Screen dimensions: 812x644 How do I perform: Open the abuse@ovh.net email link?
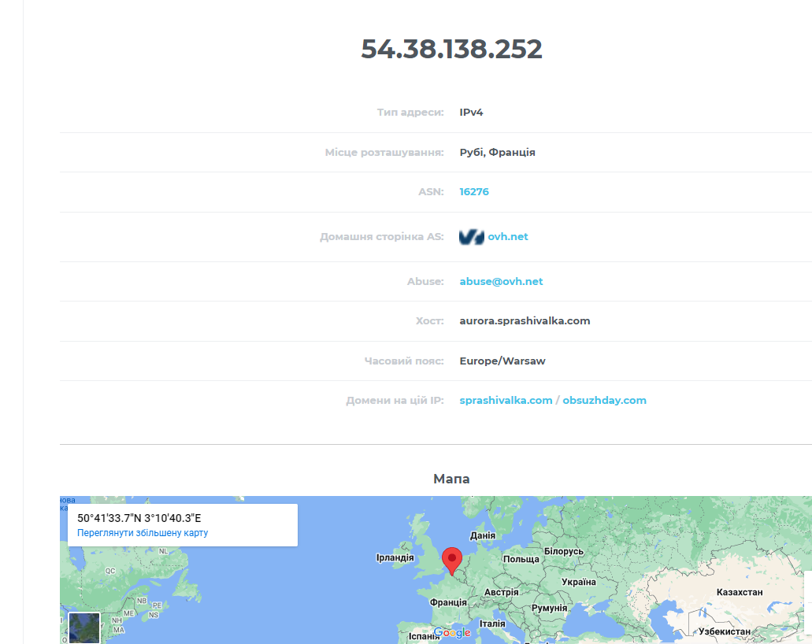[x=501, y=281]
